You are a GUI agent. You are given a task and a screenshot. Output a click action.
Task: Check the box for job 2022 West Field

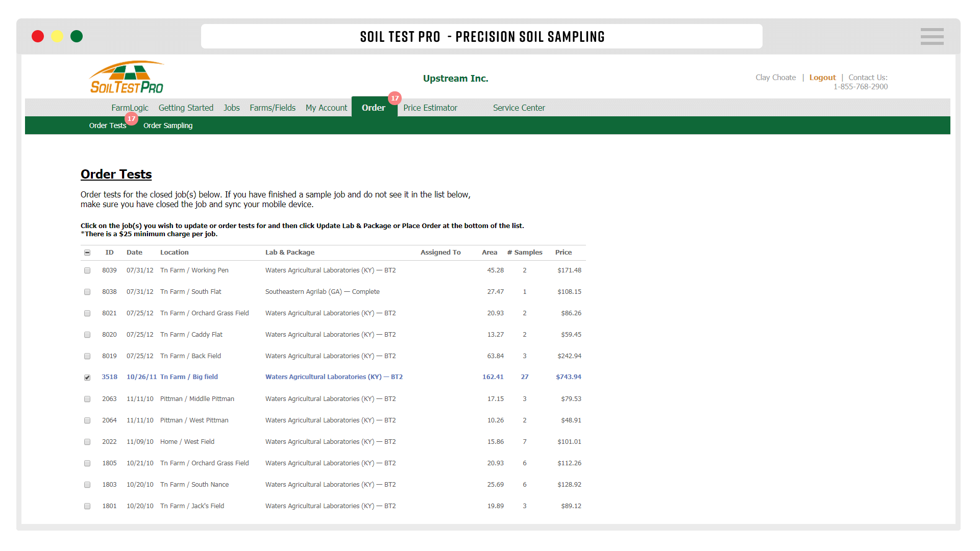[87, 442]
